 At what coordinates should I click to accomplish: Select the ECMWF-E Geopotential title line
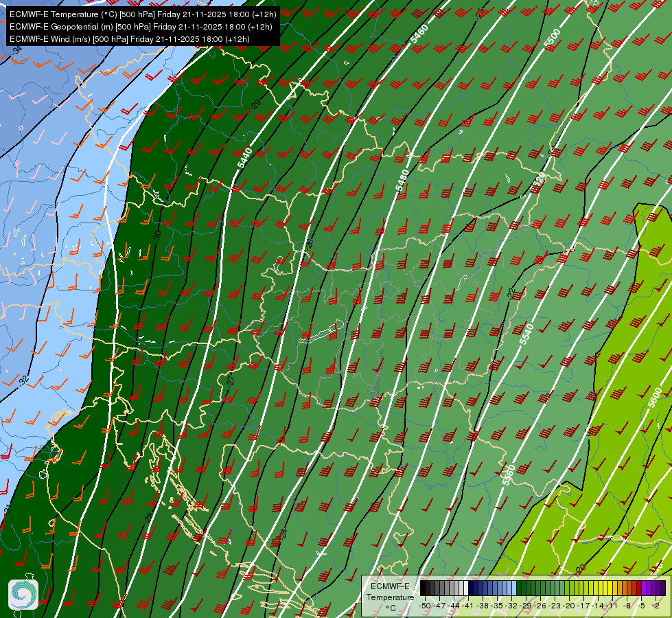[141, 27]
